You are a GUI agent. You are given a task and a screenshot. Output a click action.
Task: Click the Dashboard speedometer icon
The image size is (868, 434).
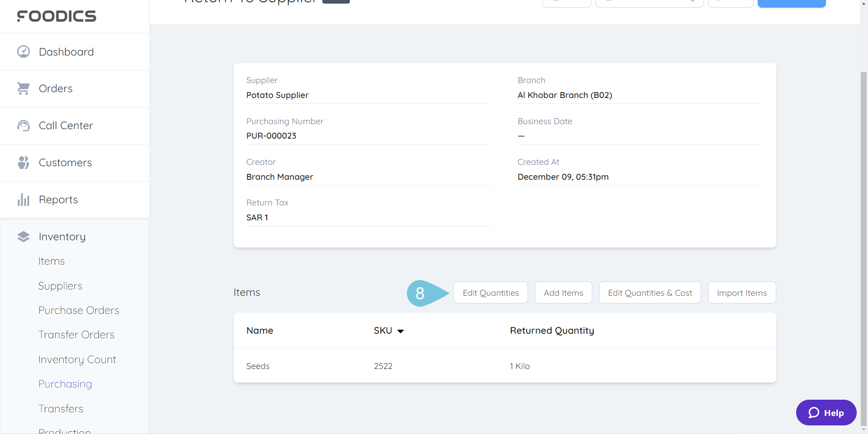[x=23, y=51]
